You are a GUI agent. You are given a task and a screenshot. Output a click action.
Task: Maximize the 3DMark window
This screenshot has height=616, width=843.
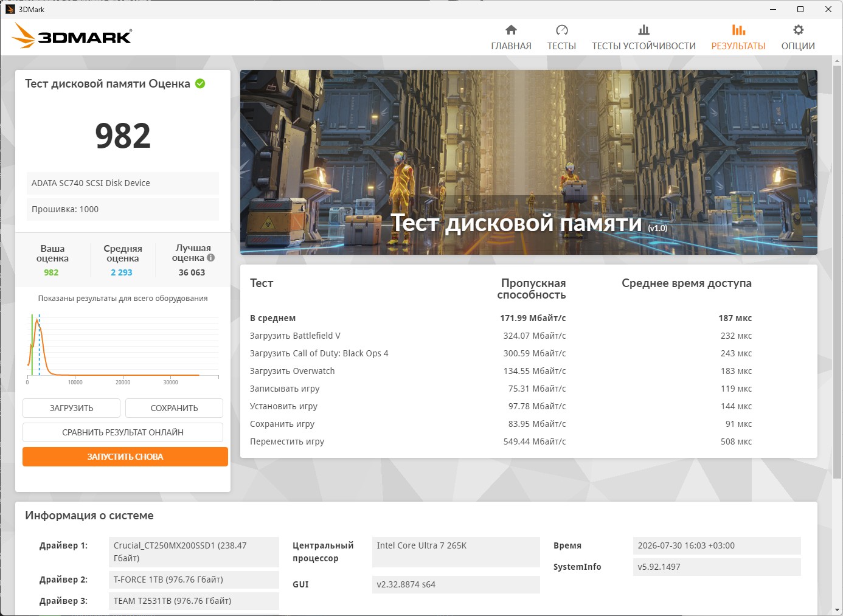point(800,9)
